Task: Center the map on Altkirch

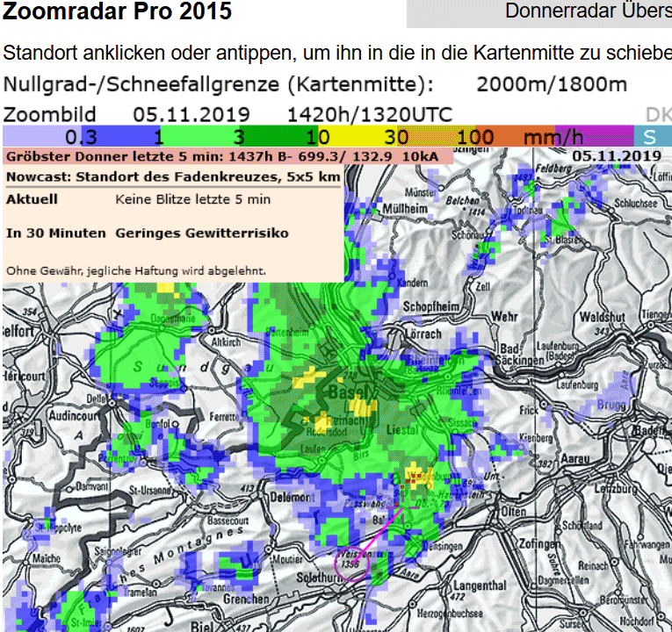Action: tap(227, 342)
